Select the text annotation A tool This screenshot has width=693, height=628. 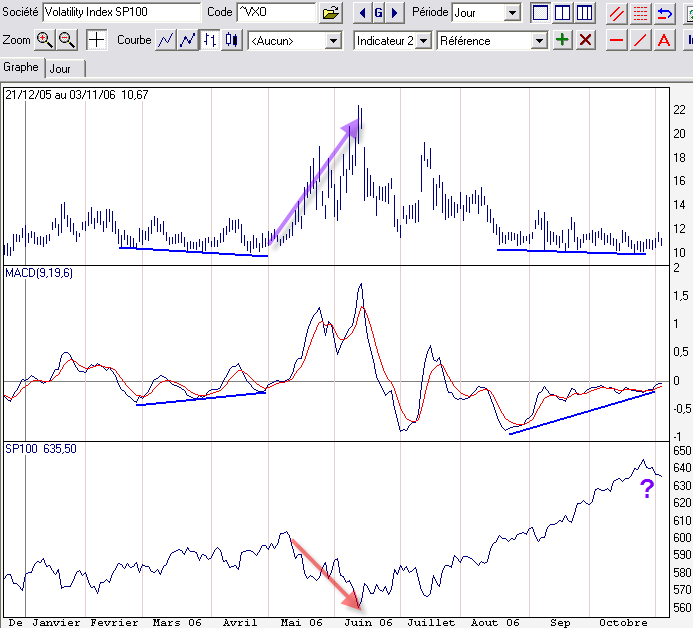click(x=664, y=41)
